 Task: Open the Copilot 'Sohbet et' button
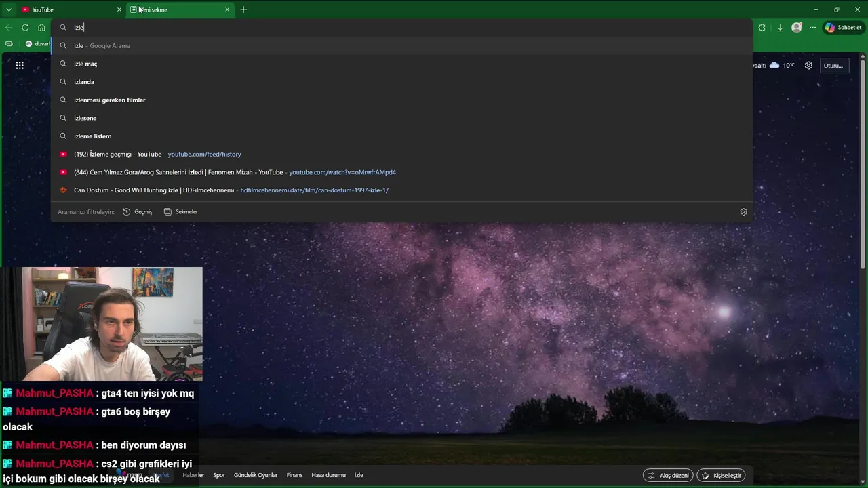tap(844, 28)
